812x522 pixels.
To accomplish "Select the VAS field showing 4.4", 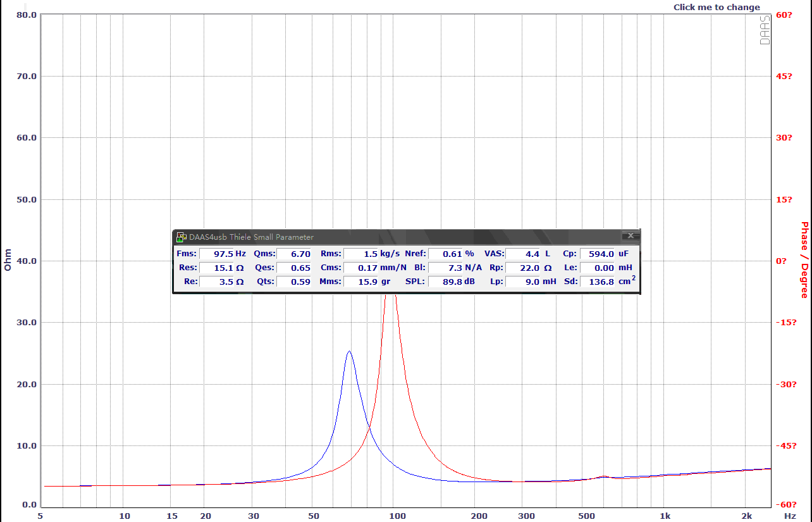I will point(522,254).
